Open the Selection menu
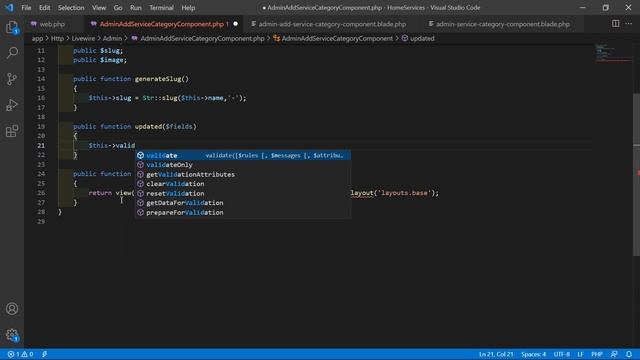The height and width of the screenshot is (360, 640). point(71,8)
